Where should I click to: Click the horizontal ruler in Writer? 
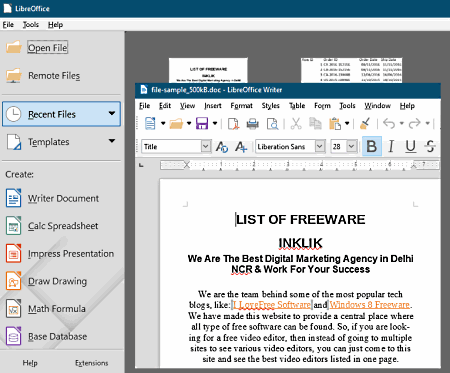(299, 165)
